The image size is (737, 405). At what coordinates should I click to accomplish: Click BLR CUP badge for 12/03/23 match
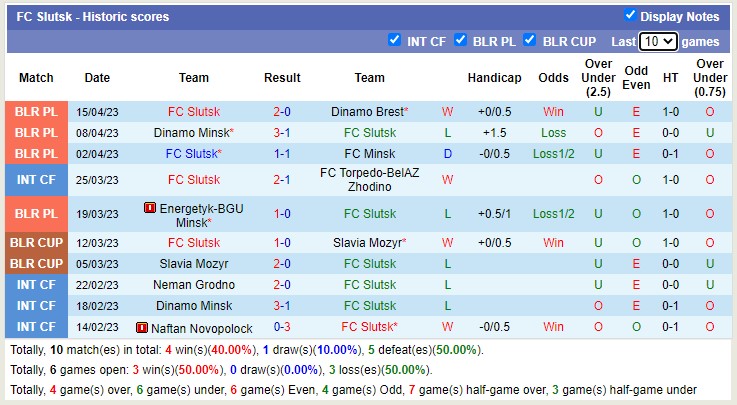(37, 243)
